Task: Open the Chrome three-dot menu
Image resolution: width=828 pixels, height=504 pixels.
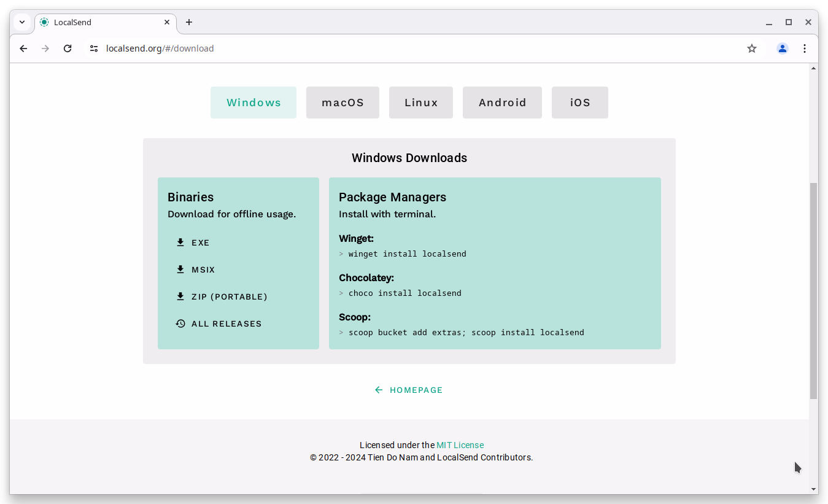Action: click(805, 48)
